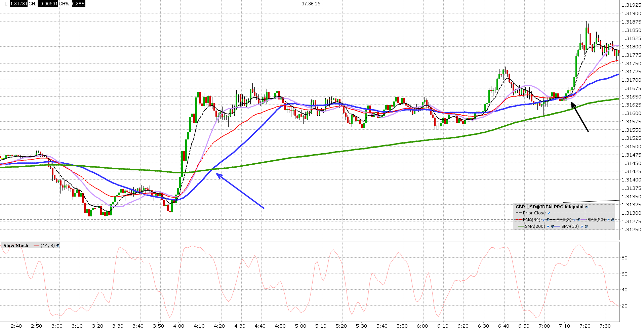
Task: Click the SMA(200) legend label
Action: [535, 226]
